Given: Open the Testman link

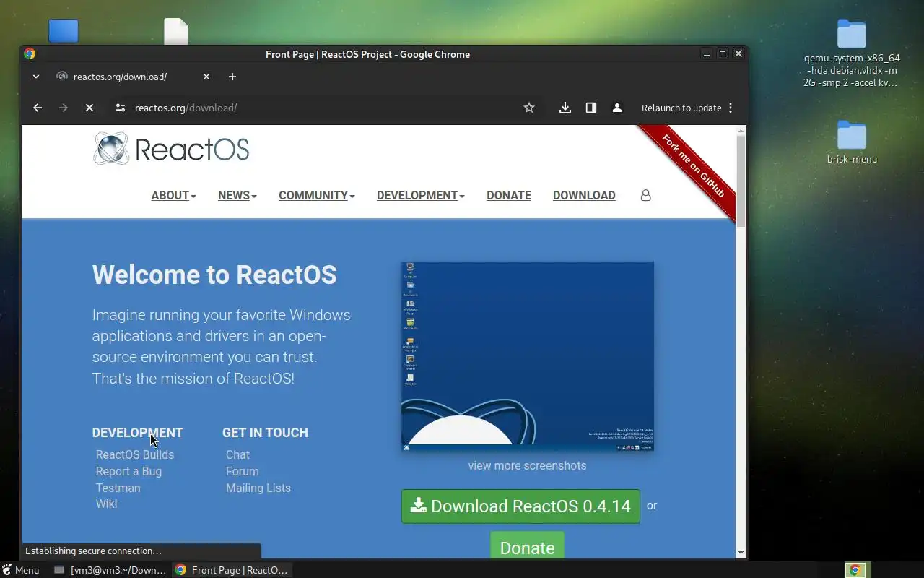Looking at the screenshot, I should point(118,488).
